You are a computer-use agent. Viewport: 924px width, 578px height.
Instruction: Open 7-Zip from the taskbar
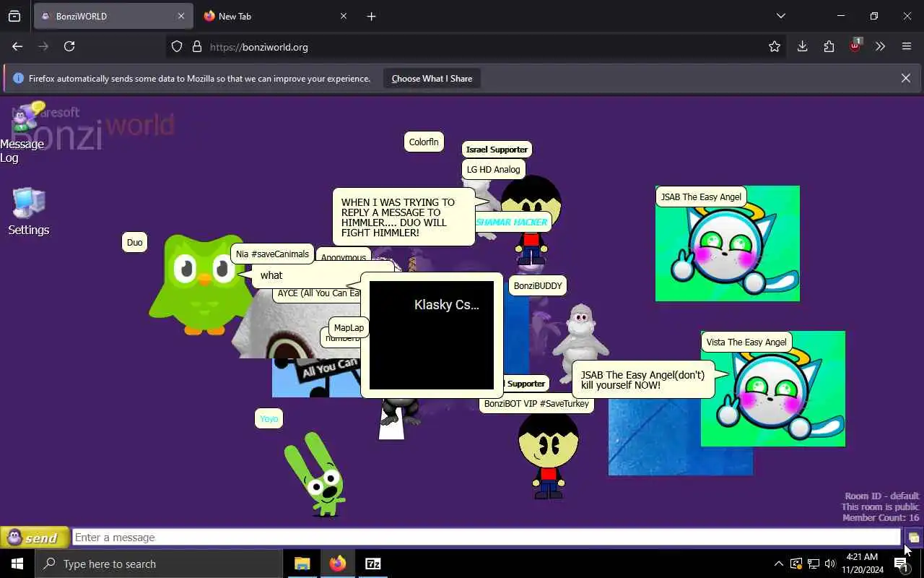[372, 564]
